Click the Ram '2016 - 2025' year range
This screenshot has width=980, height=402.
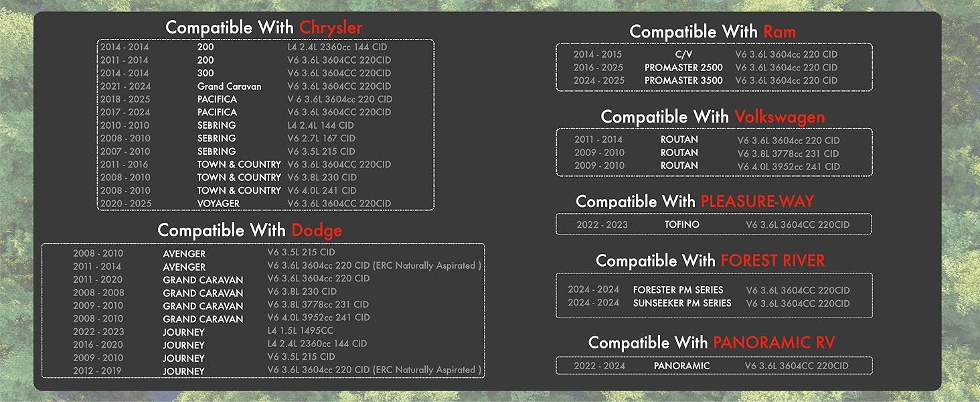598,68
